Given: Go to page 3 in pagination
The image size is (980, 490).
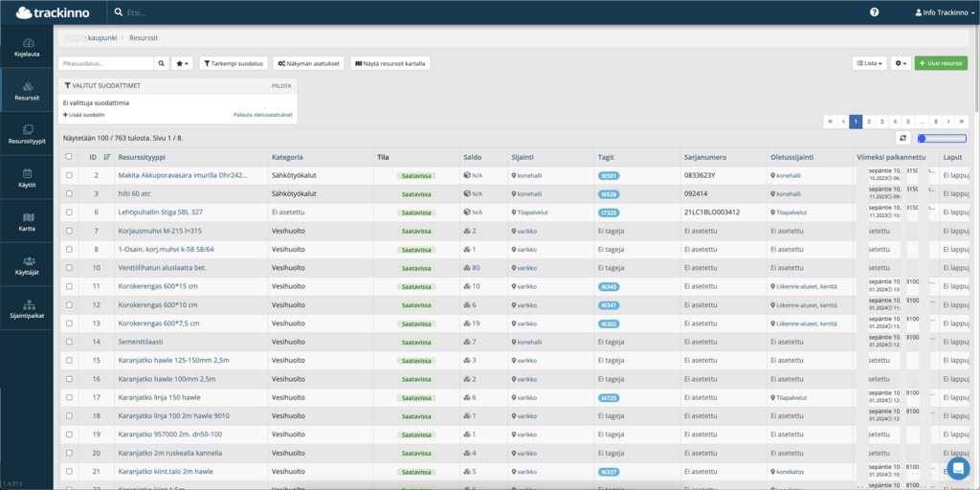Looking at the screenshot, I should (882, 122).
